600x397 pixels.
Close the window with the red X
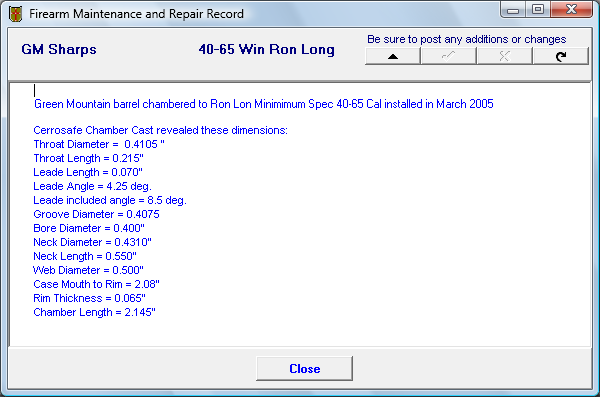[571, 10]
